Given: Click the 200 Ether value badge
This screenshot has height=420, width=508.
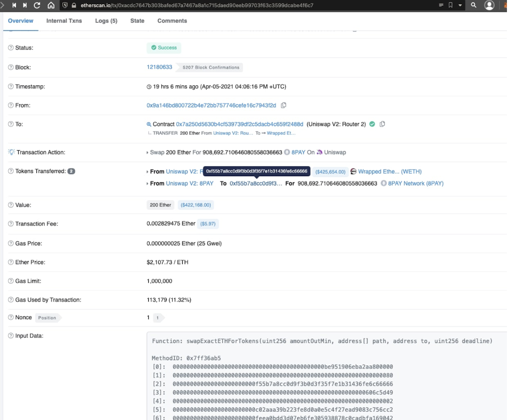Looking at the screenshot, I should (x=160, y=205).
